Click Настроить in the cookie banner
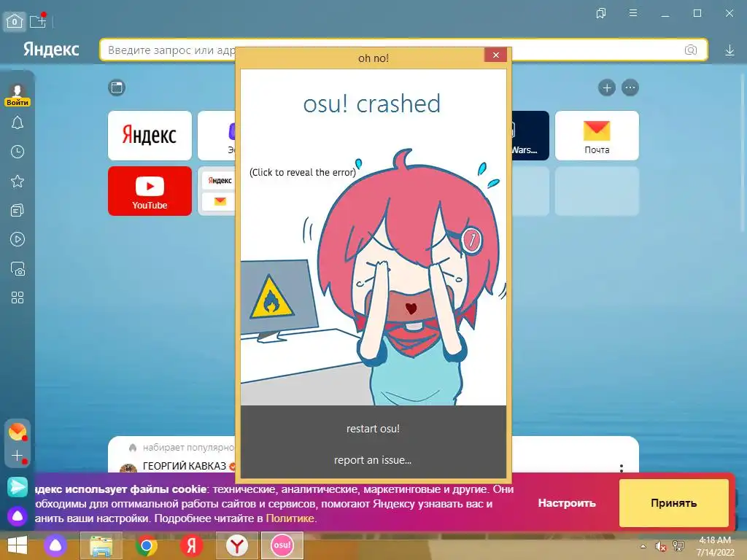Screen dimensions: 747x560 point(567,503)
